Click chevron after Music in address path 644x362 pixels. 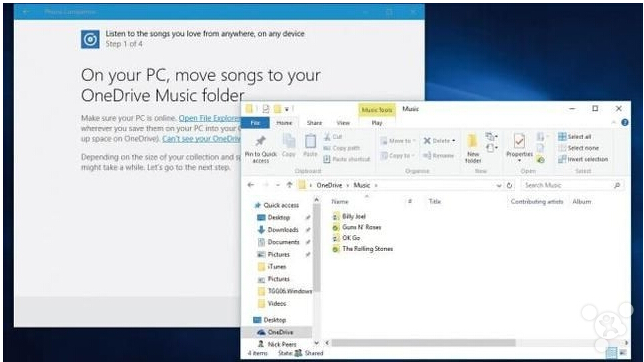tap(376, 185)
